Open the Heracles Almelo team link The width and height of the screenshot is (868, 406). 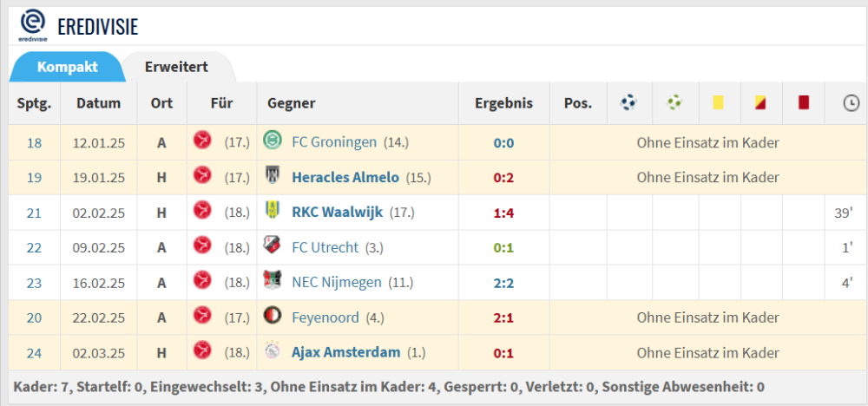point(345,178)
